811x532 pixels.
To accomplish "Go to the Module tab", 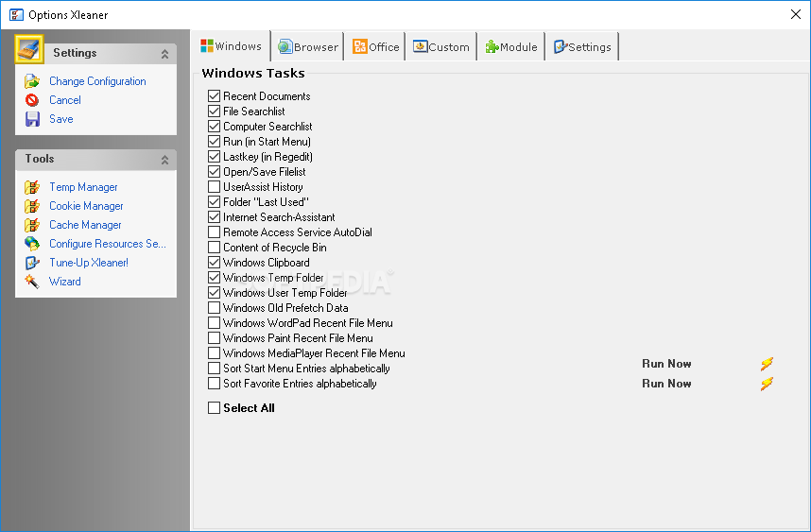I will (x=511, y=47).
